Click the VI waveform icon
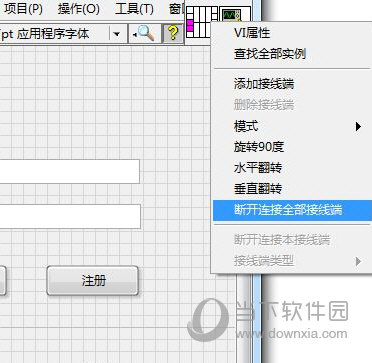Screen dimensions: 372x363 [x=236, y=15]
